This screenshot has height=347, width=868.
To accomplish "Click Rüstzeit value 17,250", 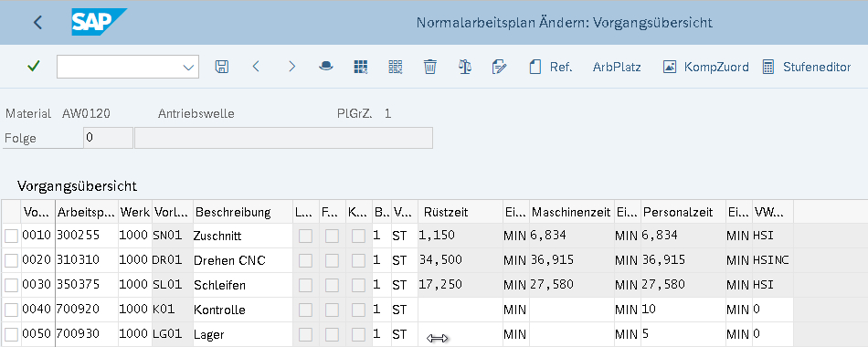I will click(x=460, y=285).
